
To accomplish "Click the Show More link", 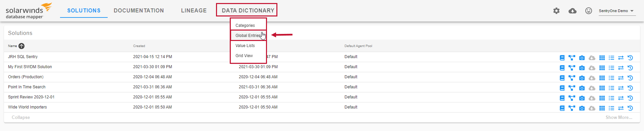I will (x=619, y=118).
